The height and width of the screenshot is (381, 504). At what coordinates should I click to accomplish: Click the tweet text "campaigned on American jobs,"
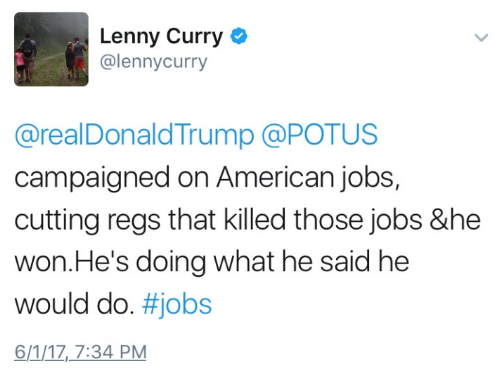click(x=207, y=178)
